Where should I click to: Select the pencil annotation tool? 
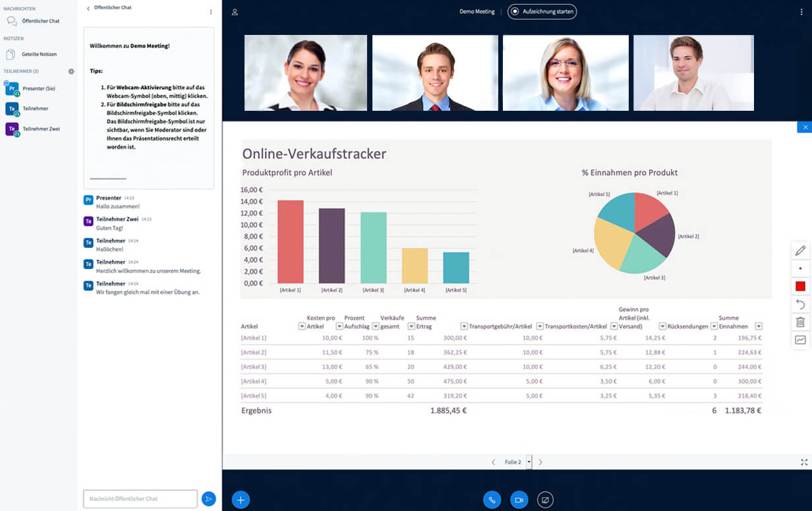800,251
